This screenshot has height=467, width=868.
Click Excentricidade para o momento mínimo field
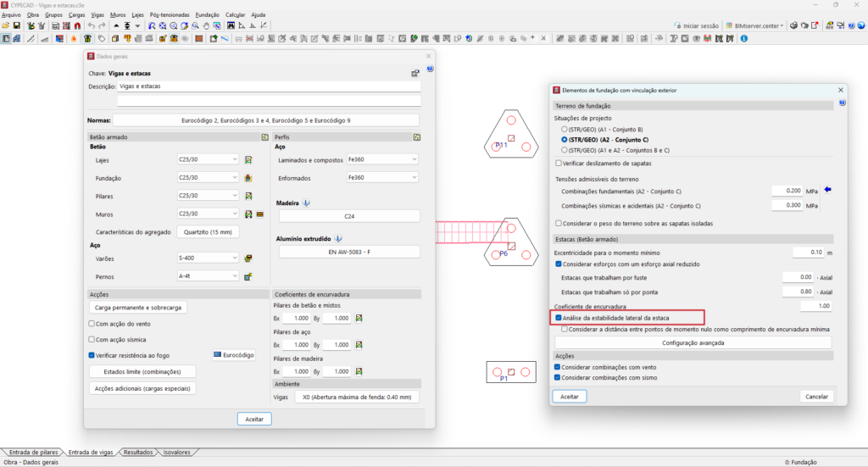coord(810,253)
